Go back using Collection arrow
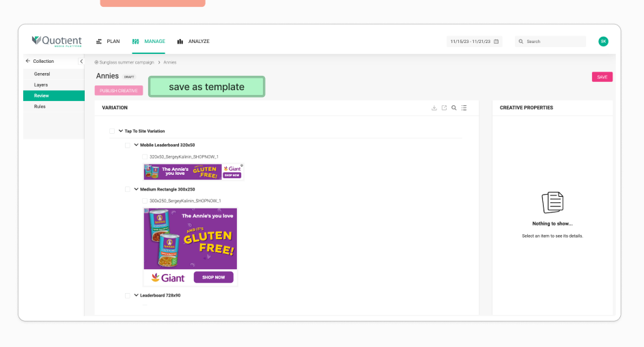 point(28,61)
